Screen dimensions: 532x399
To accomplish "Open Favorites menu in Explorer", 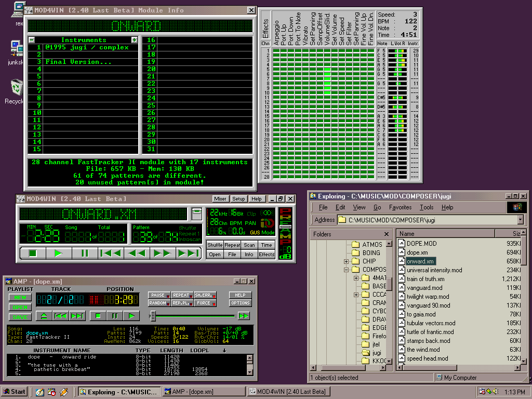I will [400, 207].
